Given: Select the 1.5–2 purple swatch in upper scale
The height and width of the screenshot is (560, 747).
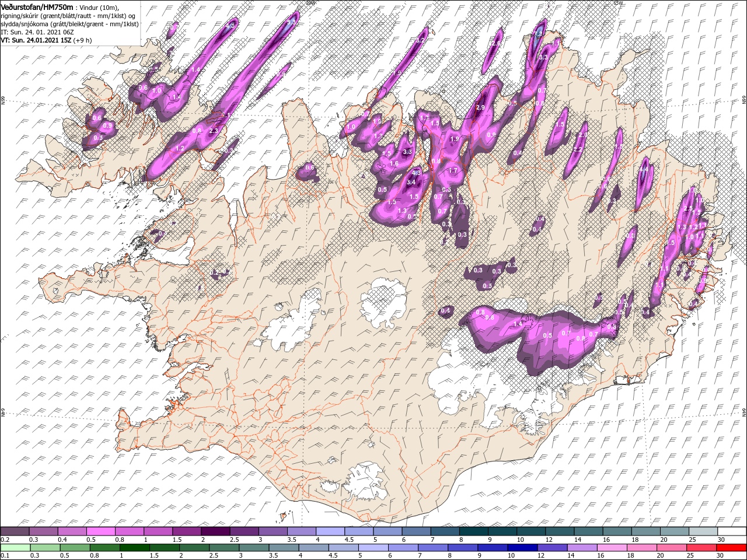Looking at the screenshot, I should tap(187, 531).
